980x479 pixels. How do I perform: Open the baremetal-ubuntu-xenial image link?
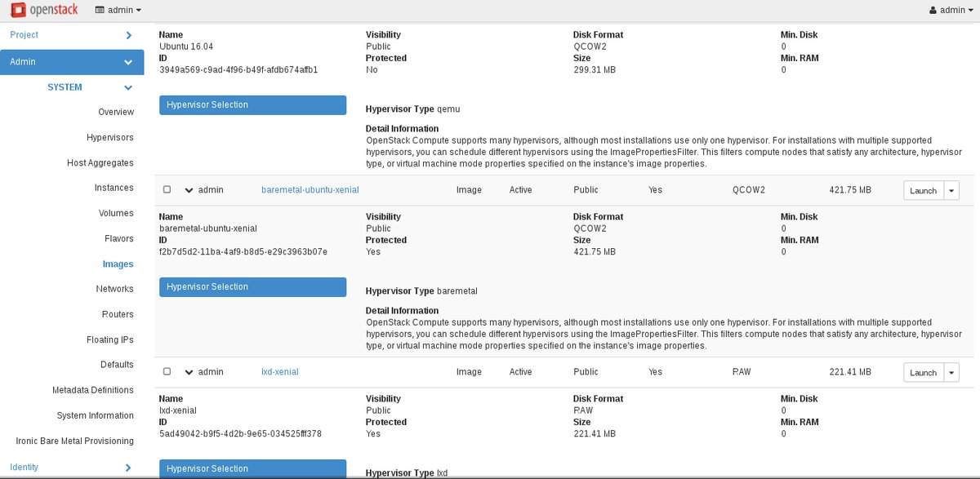[310, 190]
